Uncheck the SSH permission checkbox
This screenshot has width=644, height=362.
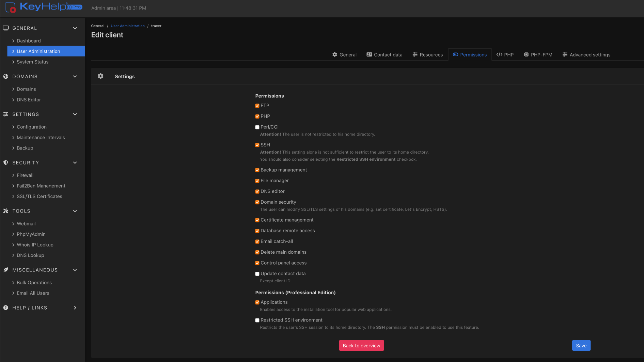point(257,145)
